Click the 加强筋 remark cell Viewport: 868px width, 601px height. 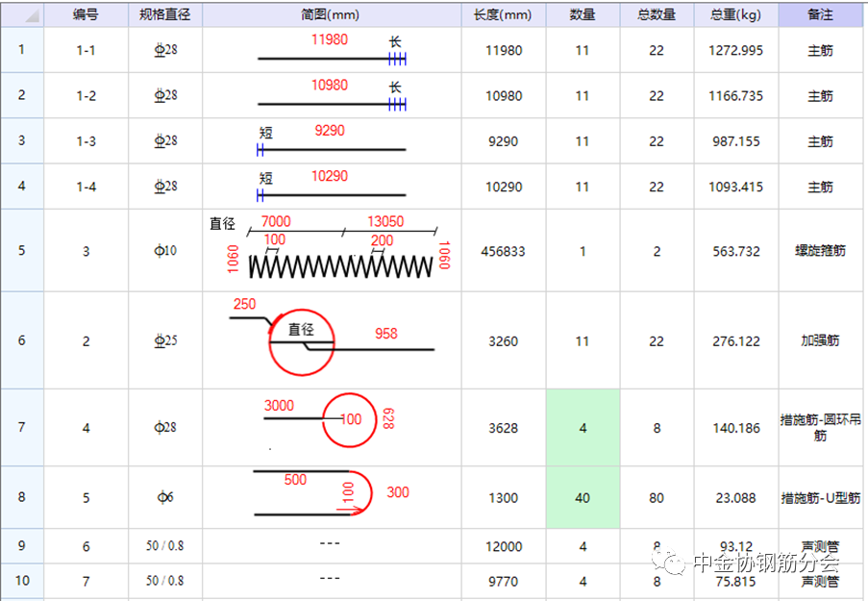coord(820,340)
